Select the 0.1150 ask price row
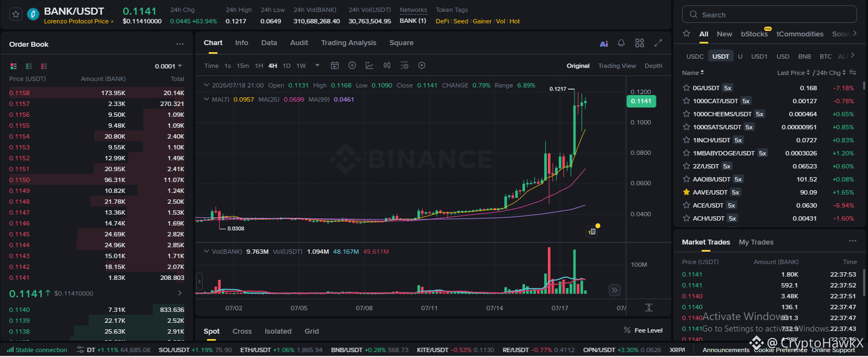 click(97, 180)
